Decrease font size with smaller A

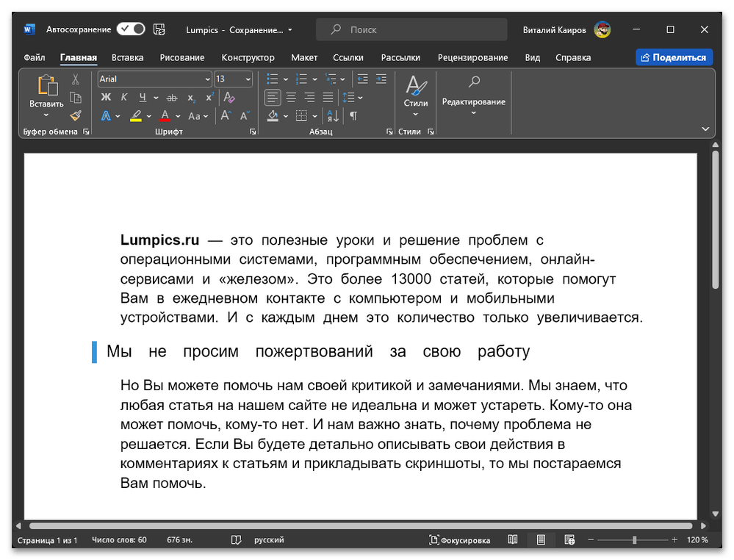pos(245,115)
